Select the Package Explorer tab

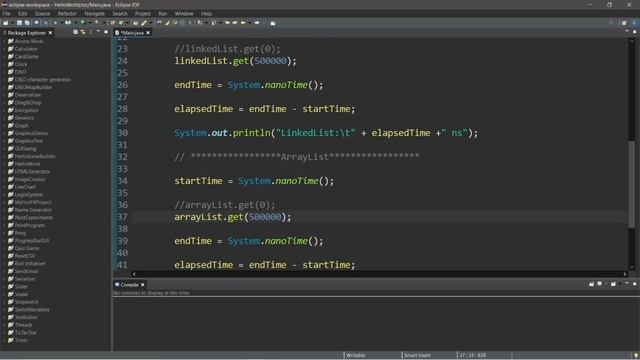click(27, 33)
